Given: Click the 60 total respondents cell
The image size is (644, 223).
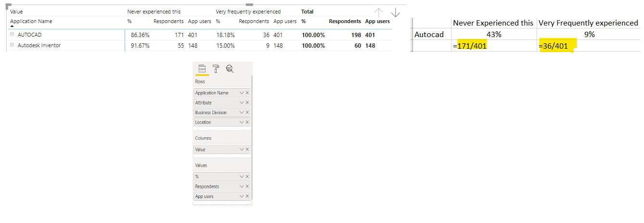Looking at the screenshot, I should 358,45.
